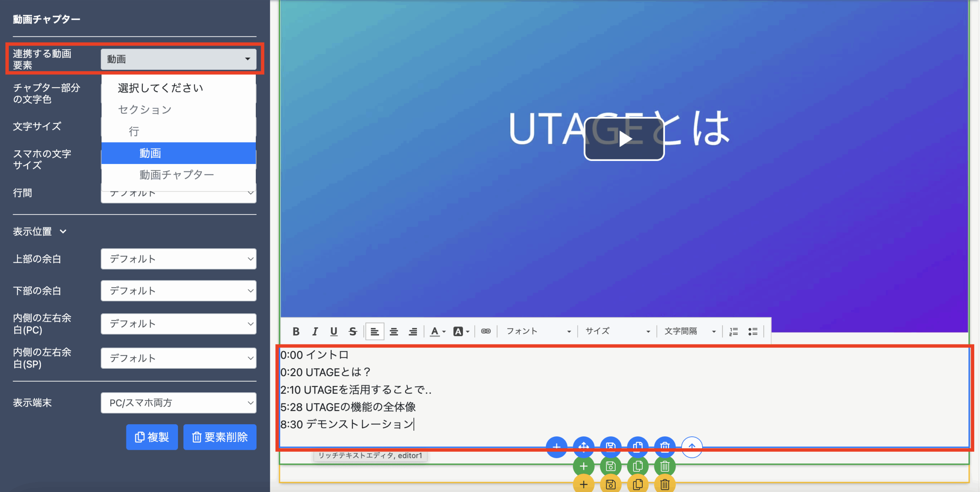Open the 内側の左右余白(PC) dropdown
The height and width of the screenshot is (492, 980).
(178, 324)
